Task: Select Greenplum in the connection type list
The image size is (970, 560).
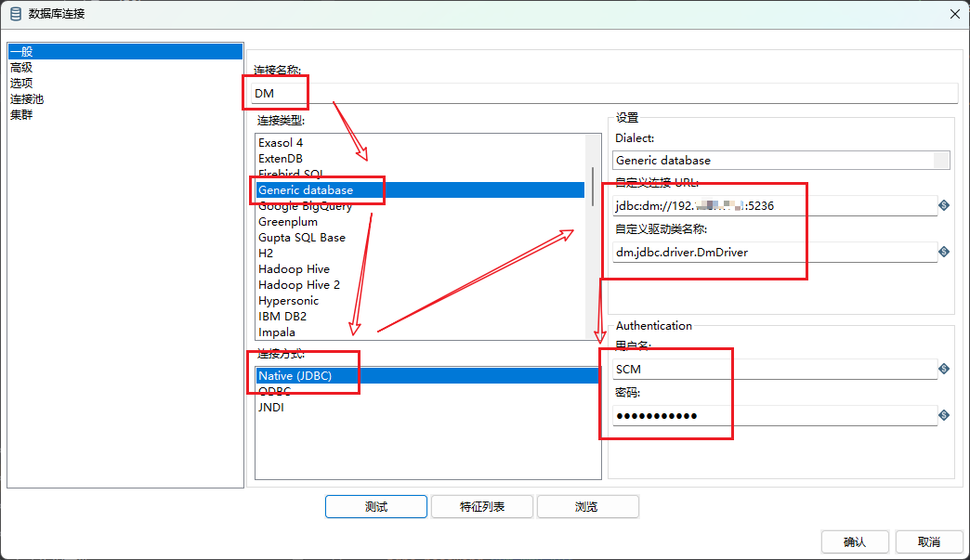Action: coord(288,222)
